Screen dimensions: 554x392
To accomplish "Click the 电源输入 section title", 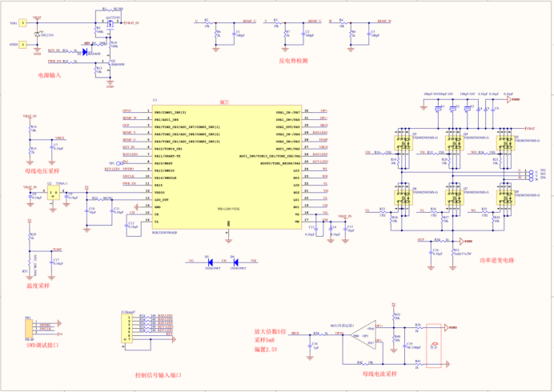I will [x=50, y=75].
